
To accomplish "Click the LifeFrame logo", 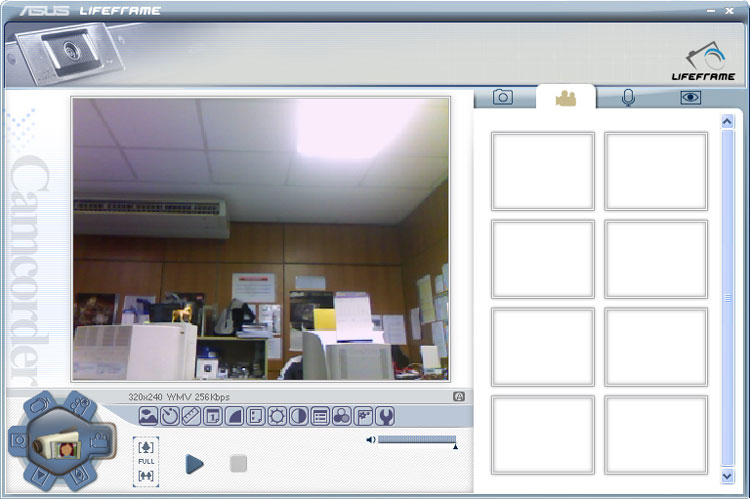I will click(x=704, y=61).
